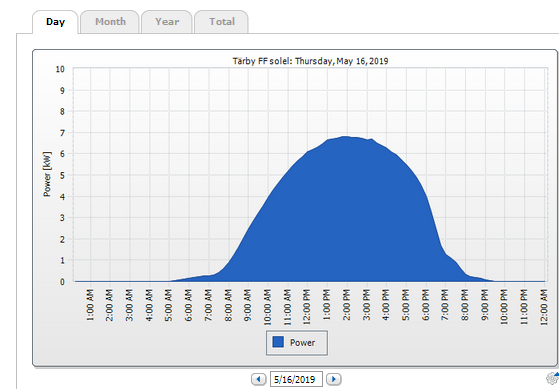Click the Power [kW] axis title
559x389 pixels.
47,174
